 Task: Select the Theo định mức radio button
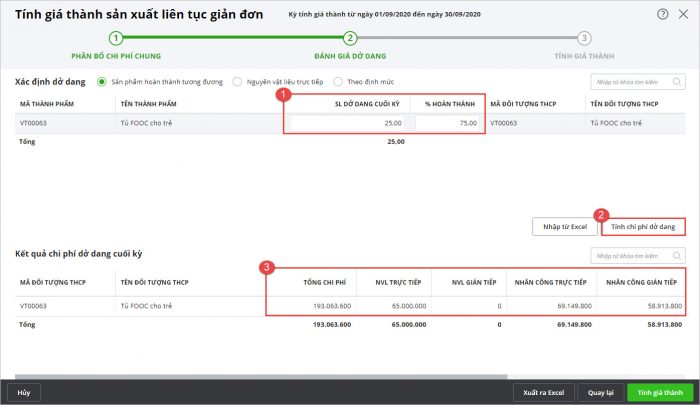339,82
